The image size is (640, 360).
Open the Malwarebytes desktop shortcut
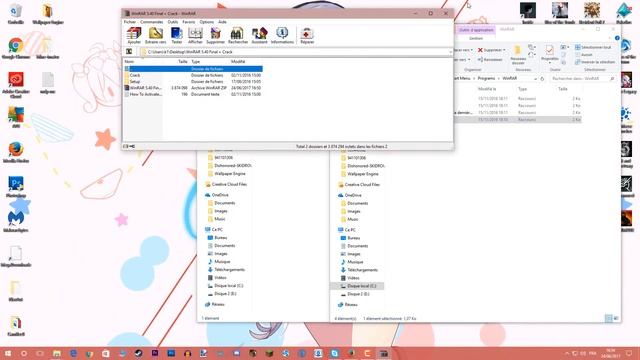pos(16,221)
